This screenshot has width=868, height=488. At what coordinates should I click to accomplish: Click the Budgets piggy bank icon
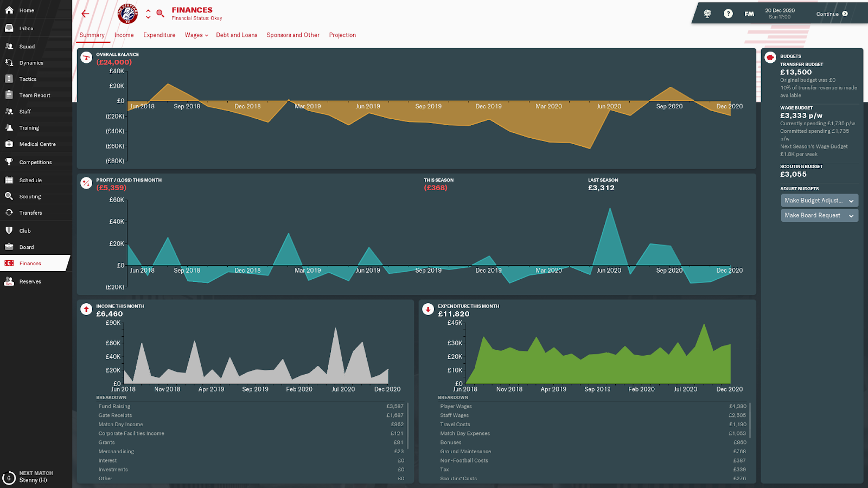click(770, 57)
